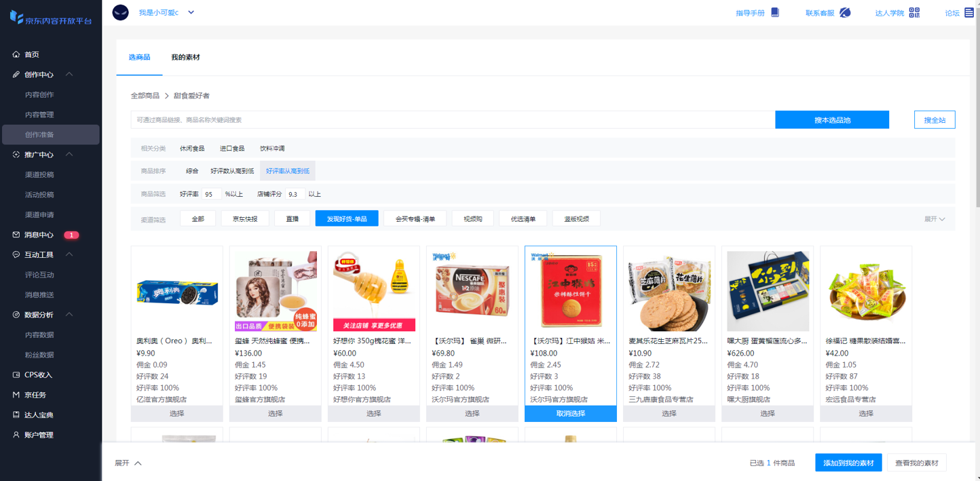Open the forum icon beside 论坛
The image size is (980, 481).
pyautogui.click(x=968, y=12)
